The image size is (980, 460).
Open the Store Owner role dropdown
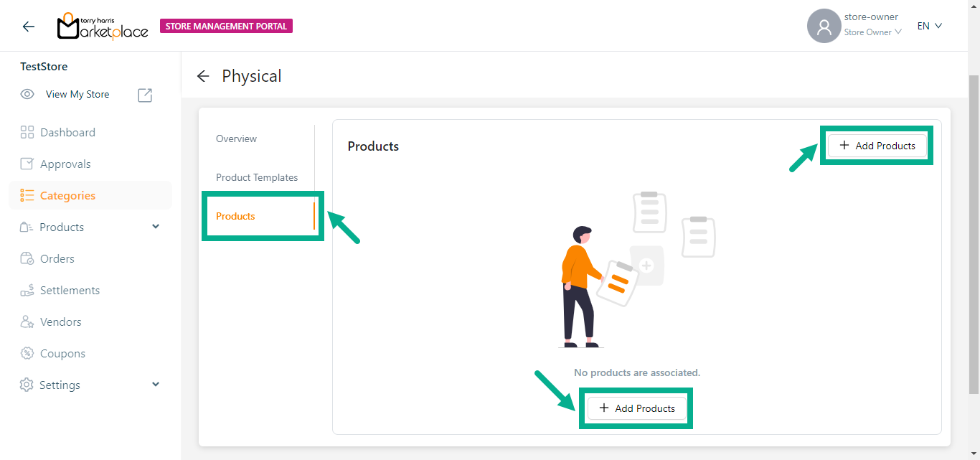coord(872,32)
